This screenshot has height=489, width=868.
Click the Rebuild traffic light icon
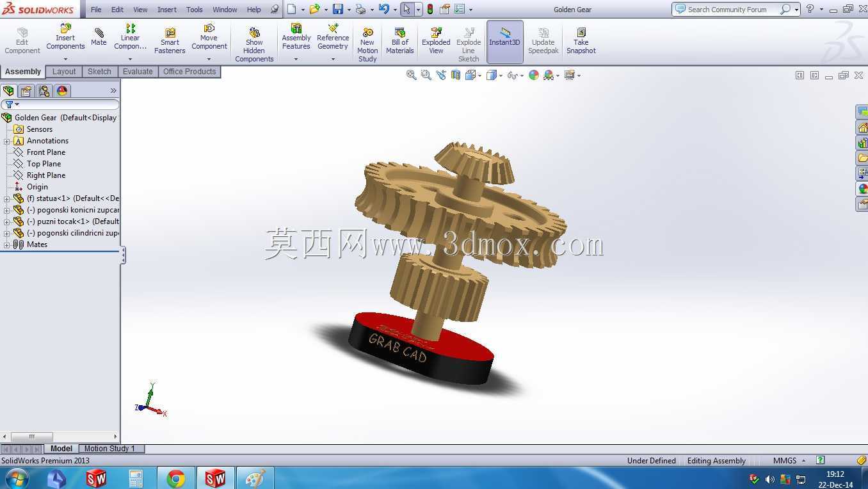(430, 9)
